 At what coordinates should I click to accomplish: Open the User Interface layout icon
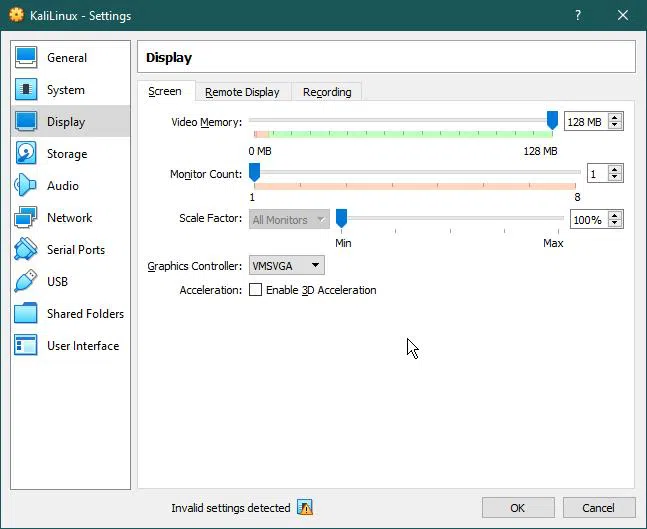26,345
